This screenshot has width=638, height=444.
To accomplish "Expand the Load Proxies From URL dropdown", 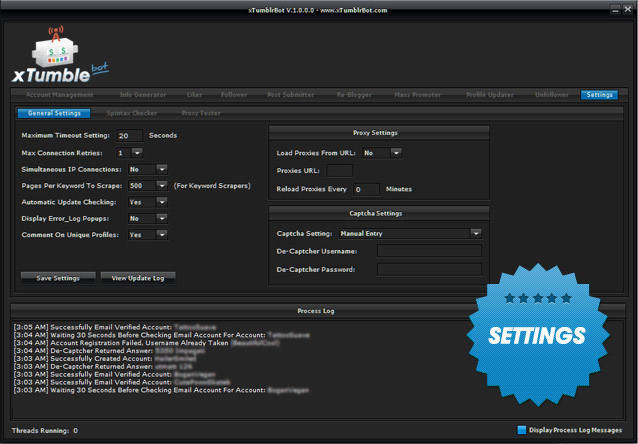I will (396, 153).
